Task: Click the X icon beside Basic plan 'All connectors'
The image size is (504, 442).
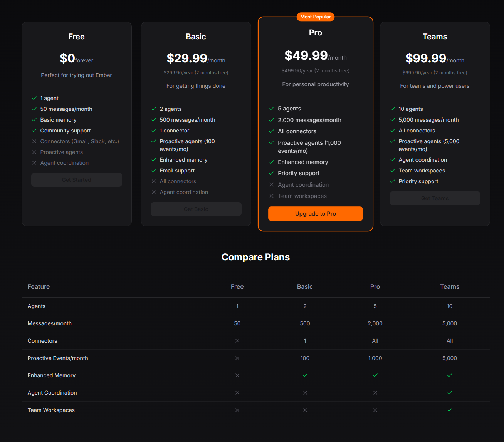Action: pos(154,181)
